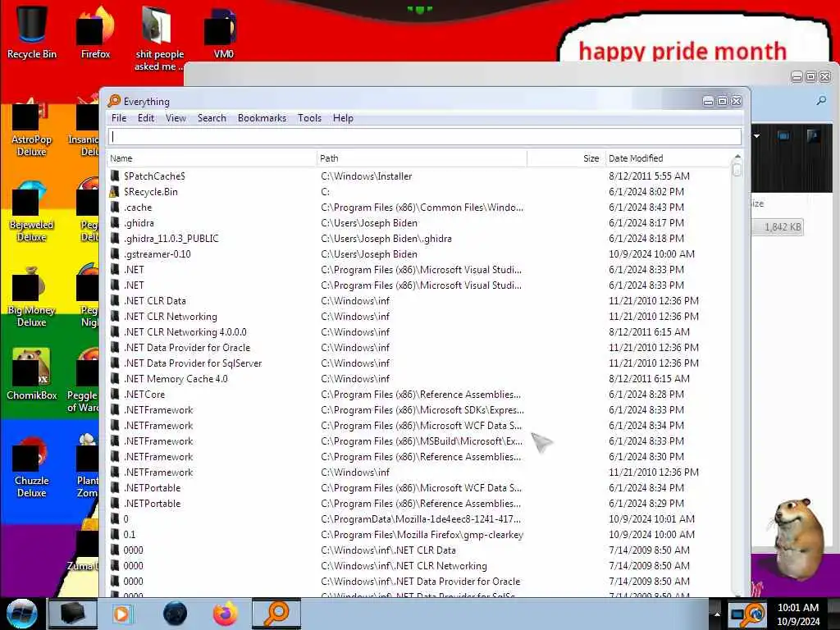Open the View menu in Everything
The image size is (840, 630).
click(x=176, y=118)
